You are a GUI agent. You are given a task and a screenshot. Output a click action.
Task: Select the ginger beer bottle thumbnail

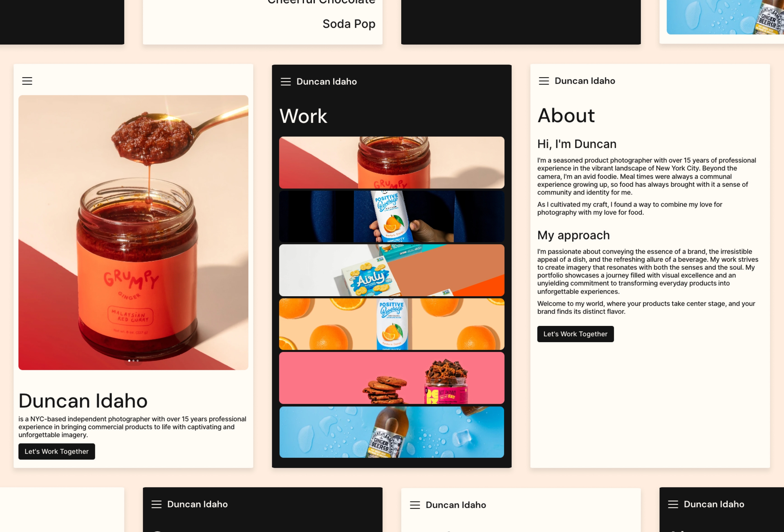(x=392, y=432)
